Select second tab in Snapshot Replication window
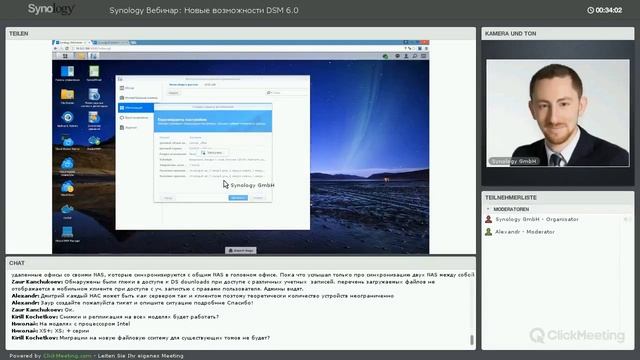This screenshot has width=640, height=360. click(210, 84)
